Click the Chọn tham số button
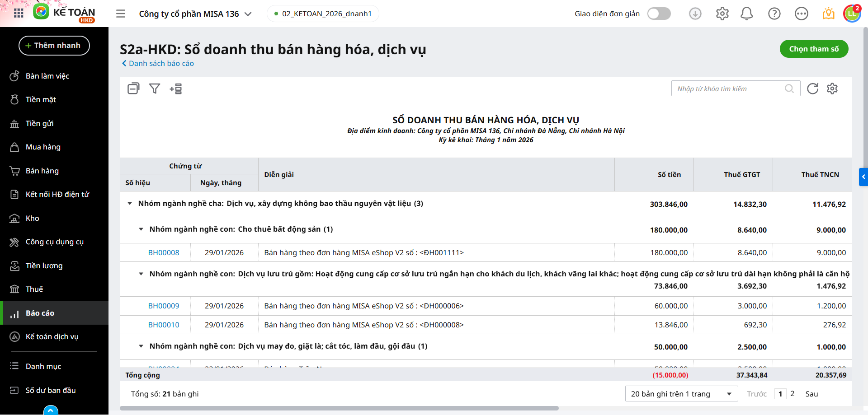 pyautogui.click(x=813, y=49)
